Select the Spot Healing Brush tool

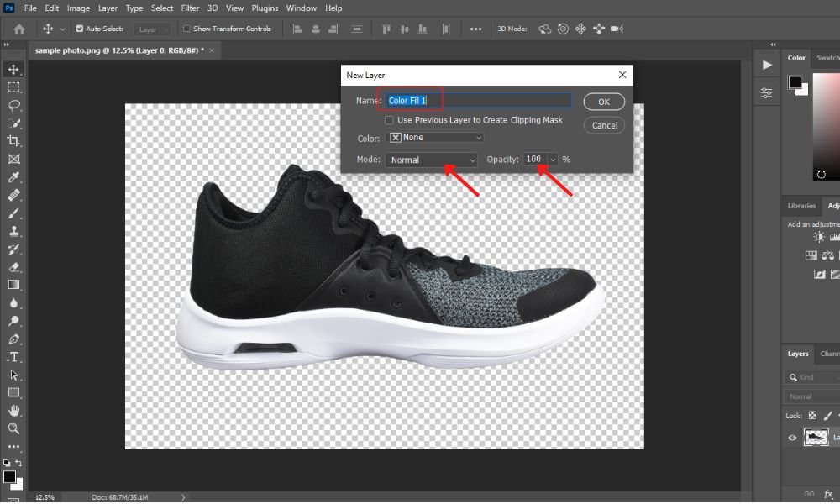pos(13,195)
